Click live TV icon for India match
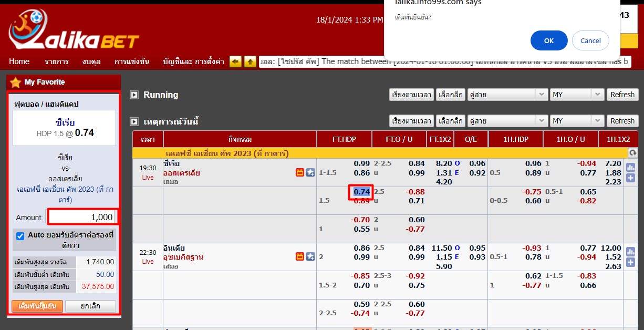This screenshot has width=644, height=330. 300,256
